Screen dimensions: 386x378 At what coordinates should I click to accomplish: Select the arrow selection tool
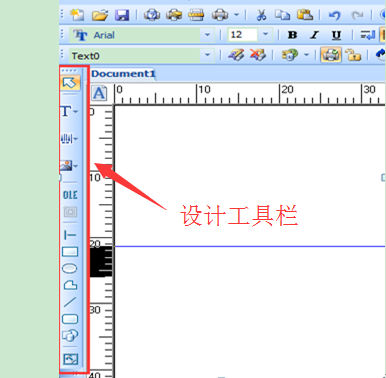coord(70,83)
